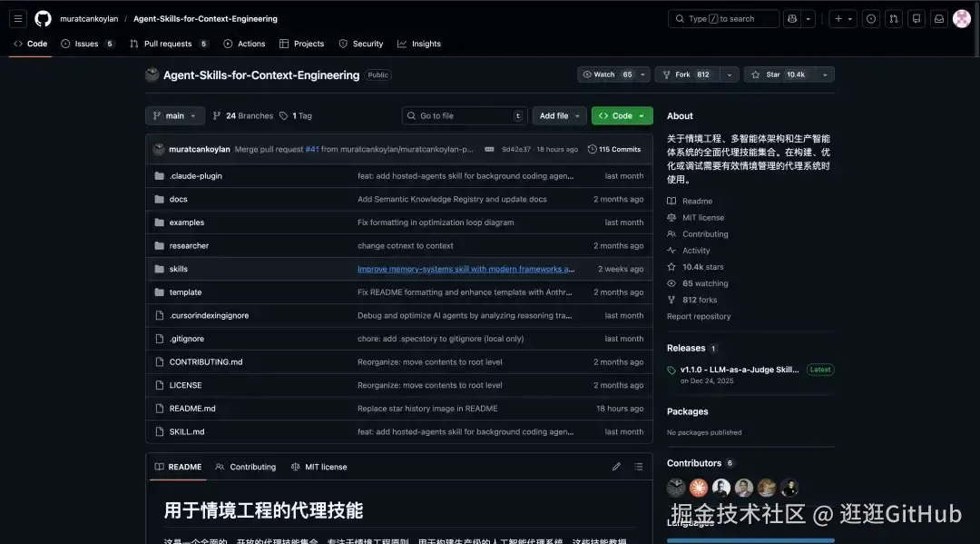Image resolution: width=980 pixels, height=544 pixels.
Task: Open README.md file
Action: click(192, 409)
